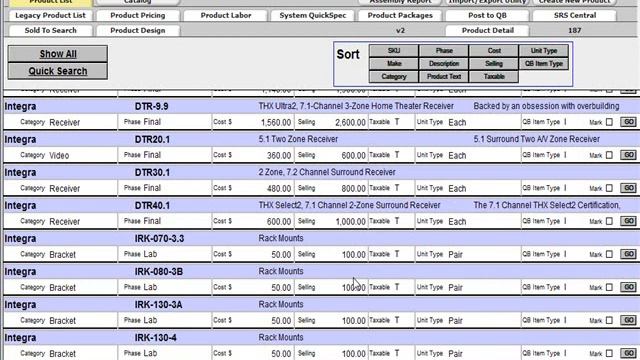Viewport: 640px width, 360px height.
Task: Select the IRK-070-3.3 SKU text
Action: [159, 239]
